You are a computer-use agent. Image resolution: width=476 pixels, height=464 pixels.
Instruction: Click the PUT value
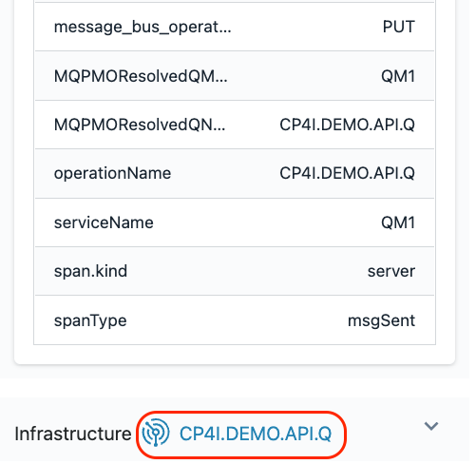point(398,27)
